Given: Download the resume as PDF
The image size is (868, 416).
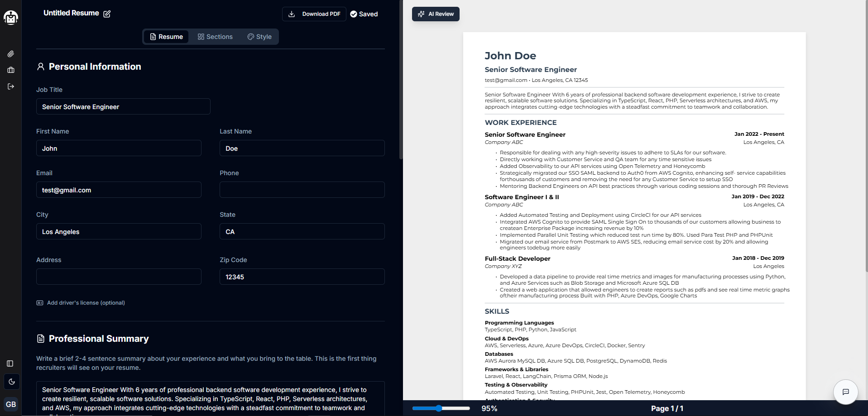Looking at the screenshot, I should pyautogui.click(x=314, y=14).
